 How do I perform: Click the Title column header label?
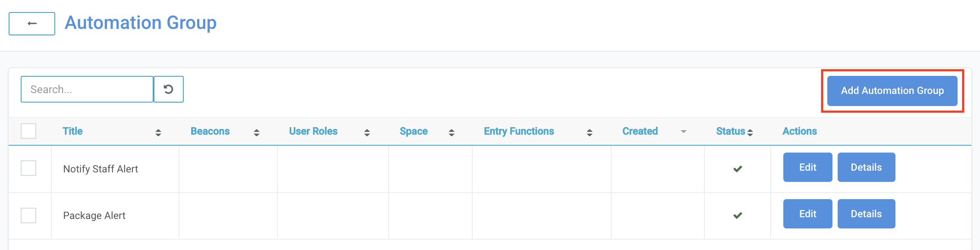tap(72, 131)
